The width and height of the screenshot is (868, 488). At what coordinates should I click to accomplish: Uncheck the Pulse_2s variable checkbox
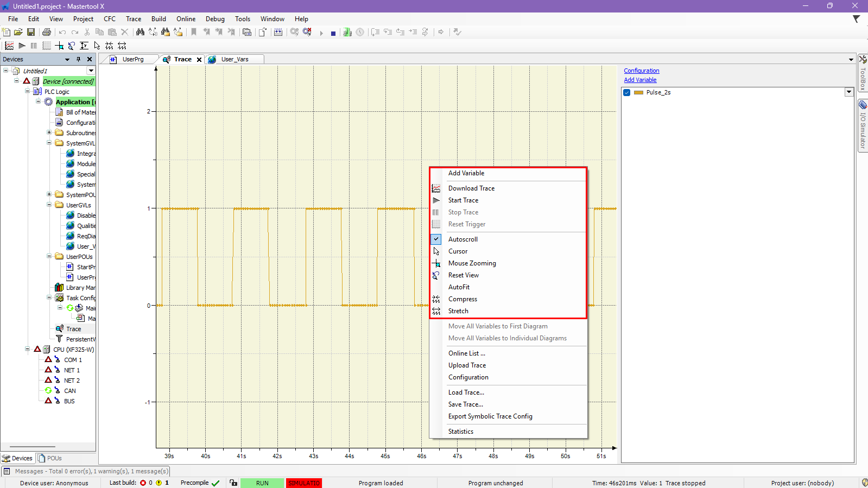627,93
